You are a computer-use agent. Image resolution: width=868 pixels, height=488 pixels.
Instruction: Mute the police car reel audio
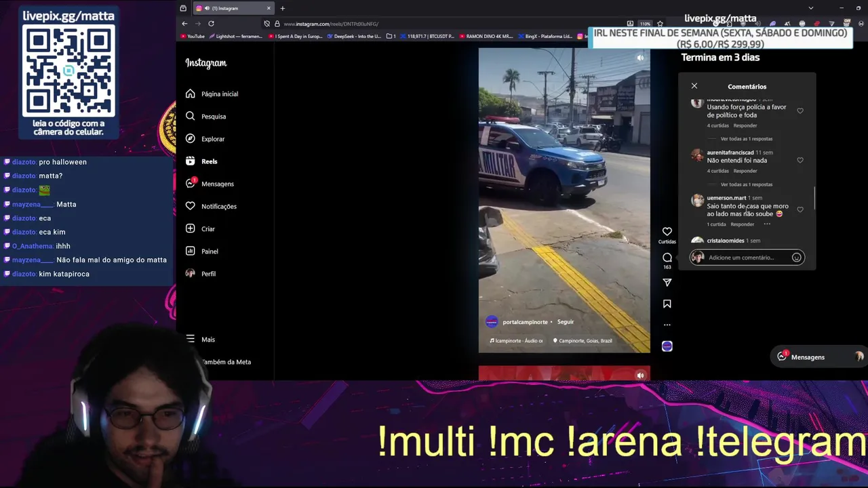[x=640, y=58]
